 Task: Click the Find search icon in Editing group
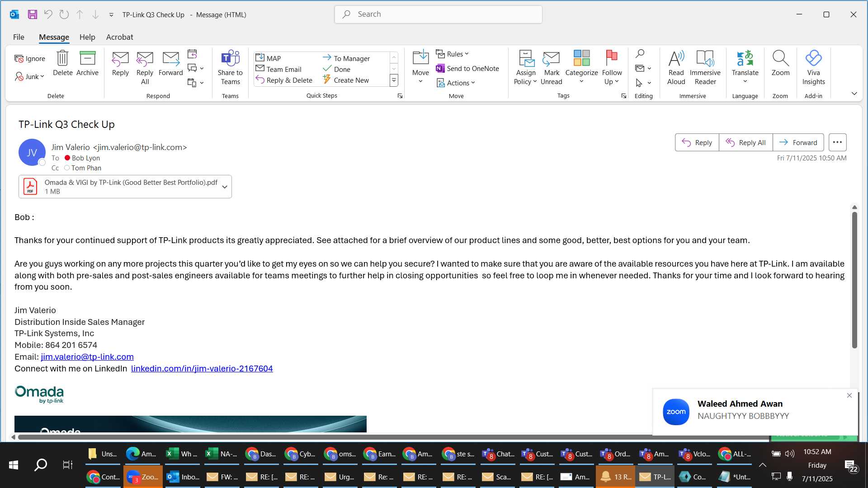click(x=640, y=54)
